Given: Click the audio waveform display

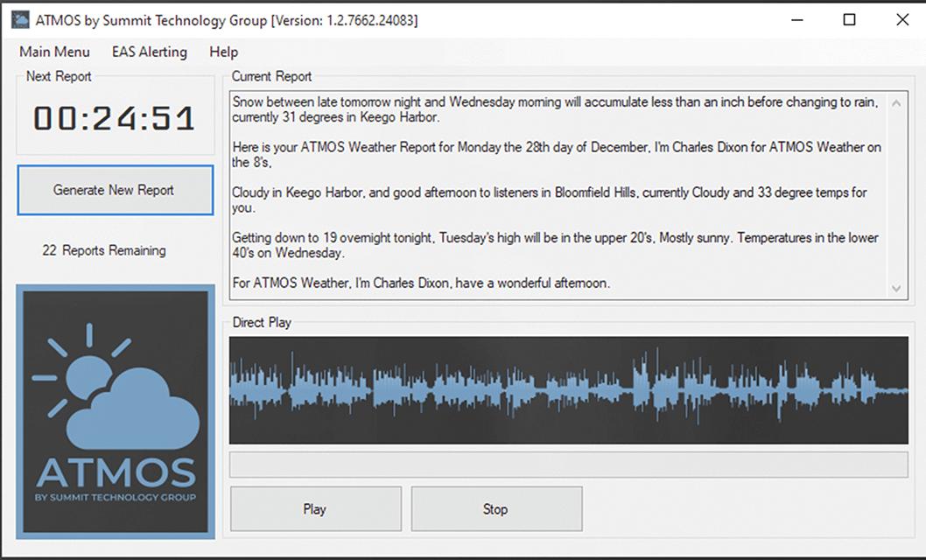Looking at the screenshot, I should coord(568,390).
